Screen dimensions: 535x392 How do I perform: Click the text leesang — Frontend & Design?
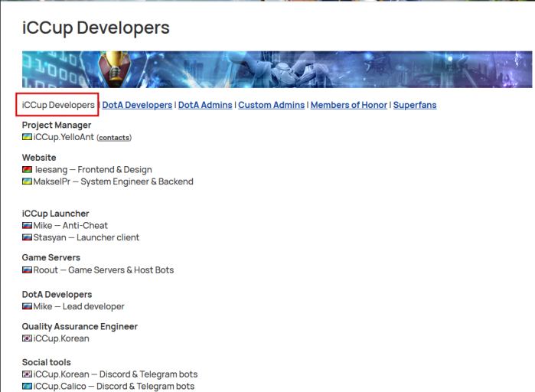93,169
